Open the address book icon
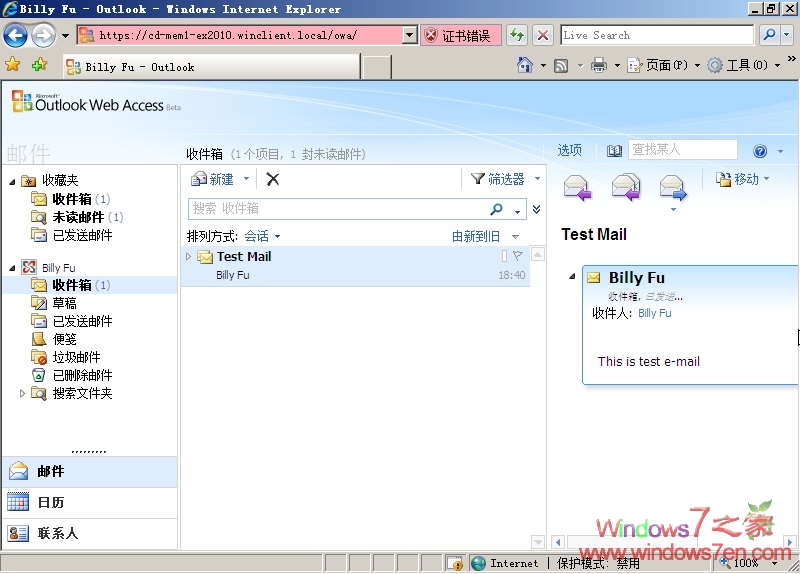 (614, 151)
